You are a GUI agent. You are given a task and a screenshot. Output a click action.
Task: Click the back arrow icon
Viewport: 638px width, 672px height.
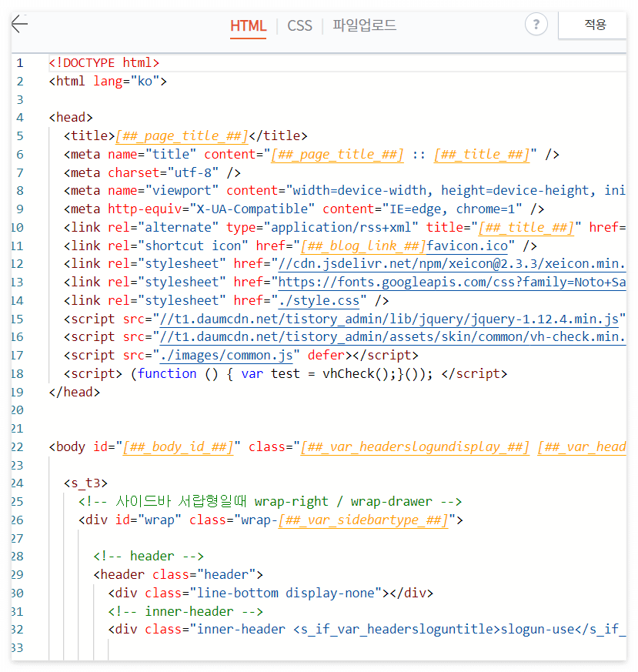click(20, 24)
